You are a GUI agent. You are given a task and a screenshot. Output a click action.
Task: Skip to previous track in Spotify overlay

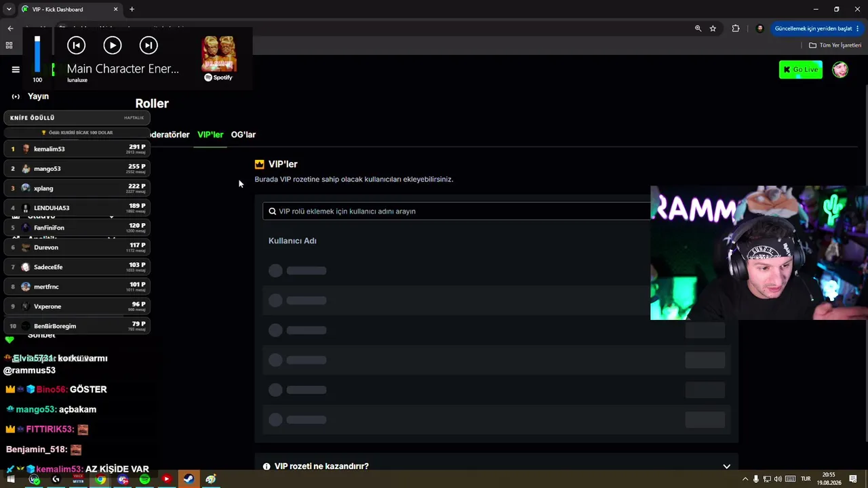76,45
